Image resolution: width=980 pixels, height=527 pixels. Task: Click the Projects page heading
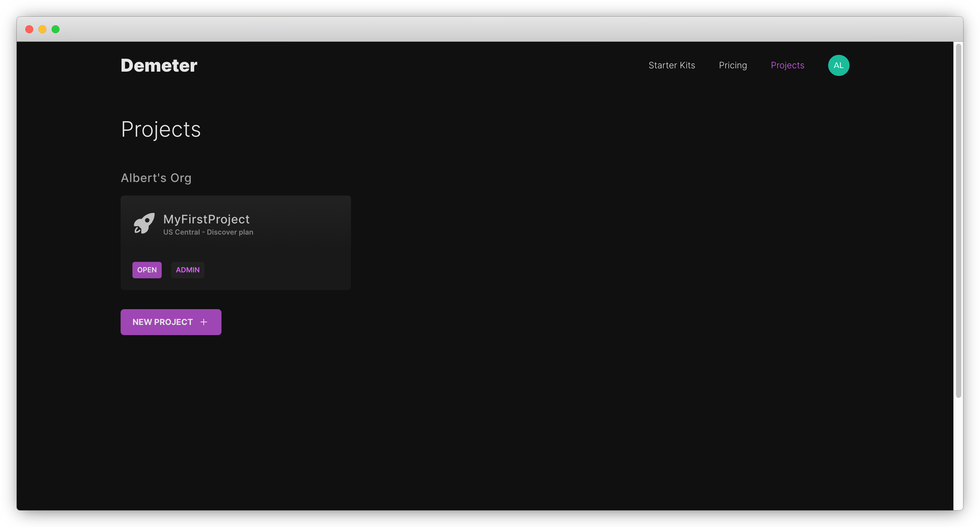click(161, 129)
